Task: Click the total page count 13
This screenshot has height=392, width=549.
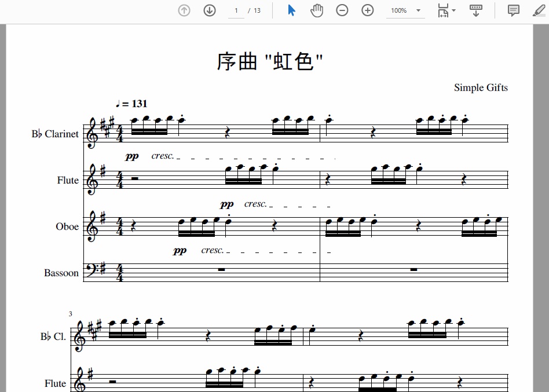Action: tap(257, 10)
